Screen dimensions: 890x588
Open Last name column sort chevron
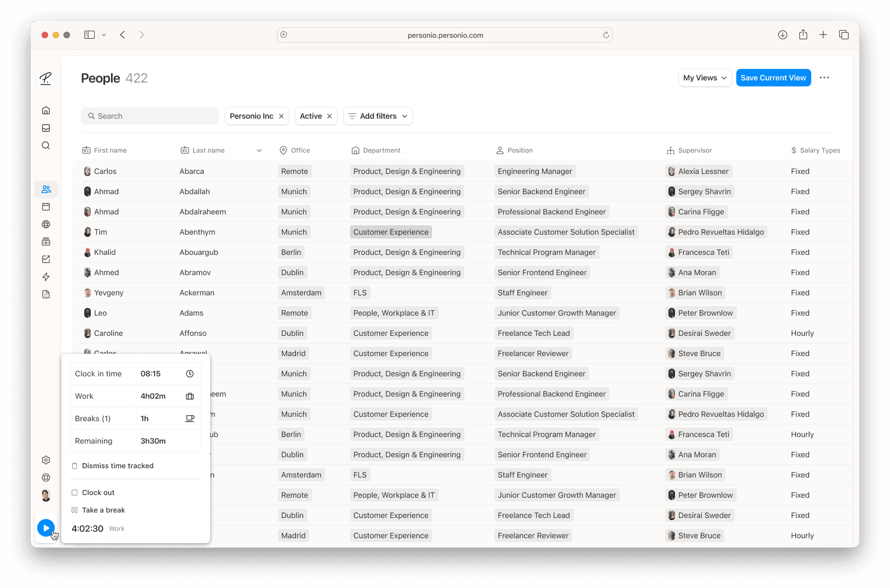[259, 150]
